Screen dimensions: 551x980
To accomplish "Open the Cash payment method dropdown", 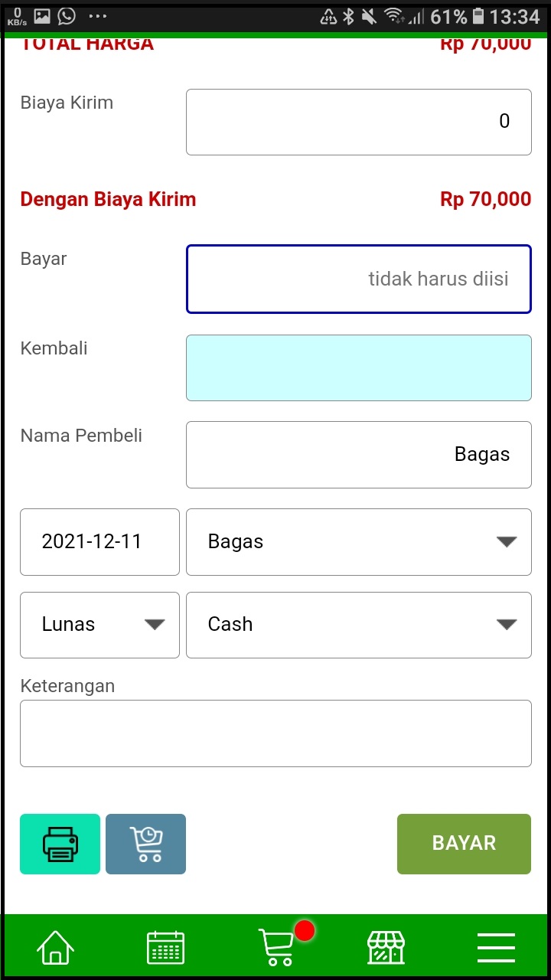I will (358, 624).
